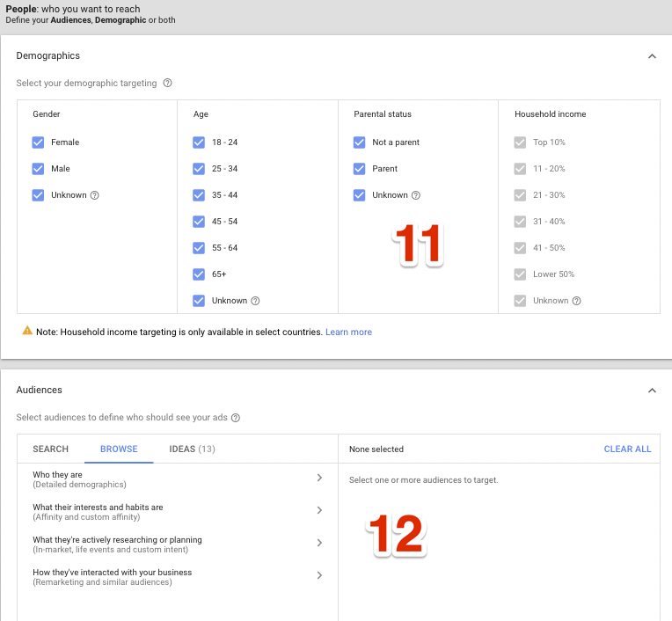Click help icon next to Gender Unknown
The height and width of the screenshot is (621, 672).
pyautogui.click(x=95, y=195)
